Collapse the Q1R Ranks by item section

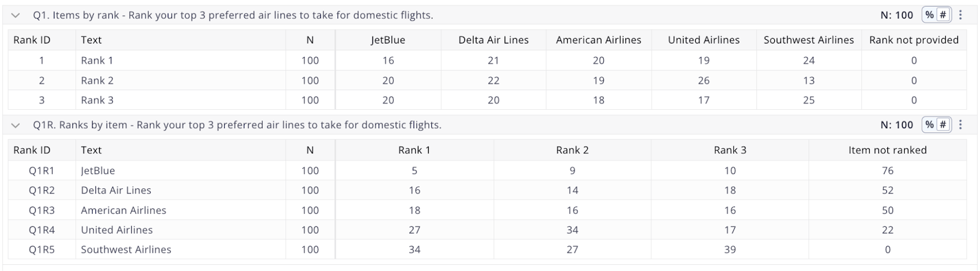point(16,125)
